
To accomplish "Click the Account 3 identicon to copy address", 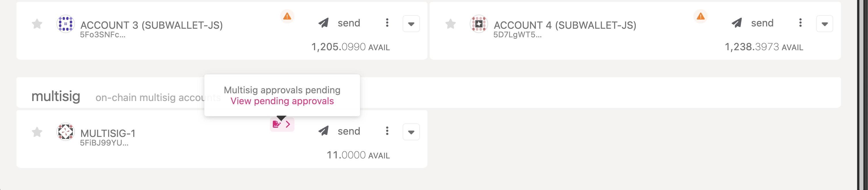I will point(65,24).
